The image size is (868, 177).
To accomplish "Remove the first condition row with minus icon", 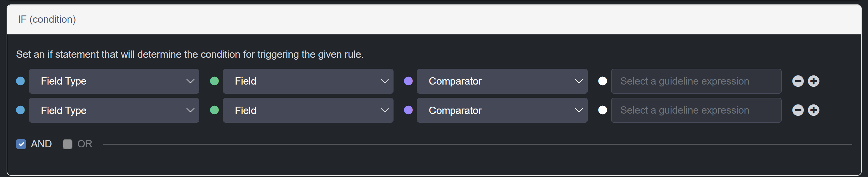I will pos(797,81).
